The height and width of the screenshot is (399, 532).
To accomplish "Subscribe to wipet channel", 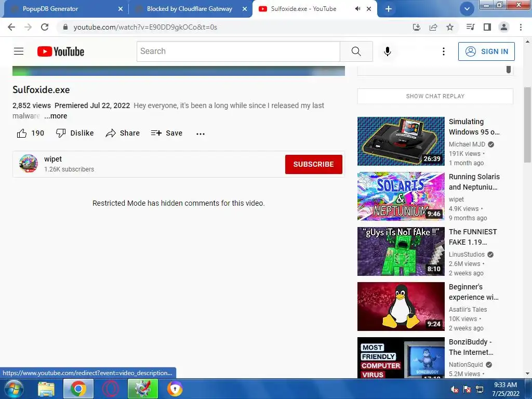I will pyautogui.click(x=313, y=164).
